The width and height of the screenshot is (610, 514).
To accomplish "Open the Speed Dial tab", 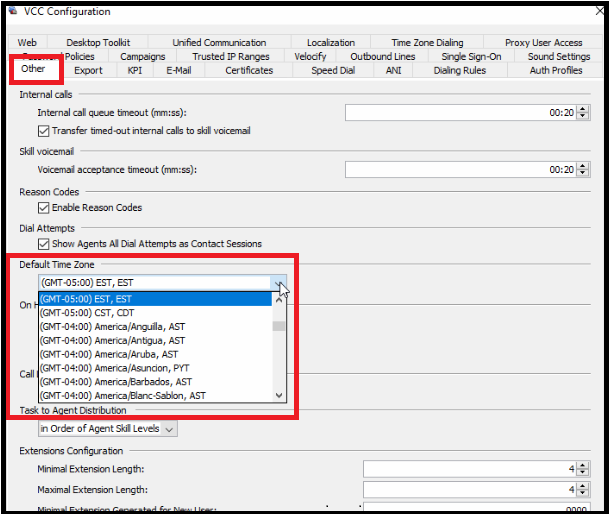I will click(x=333, y=70).
